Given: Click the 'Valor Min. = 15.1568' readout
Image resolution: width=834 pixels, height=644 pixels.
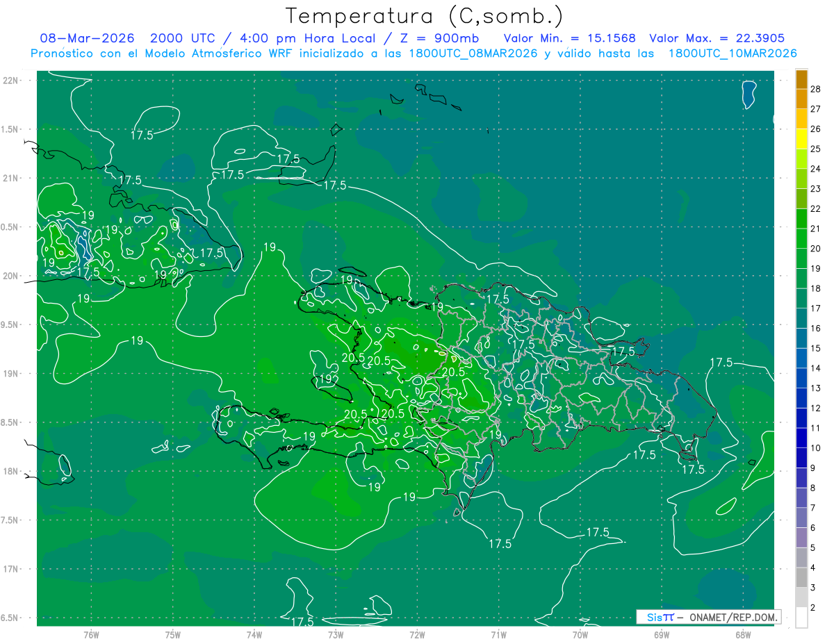Looking at the screenshot, I should tap(569, 38).
